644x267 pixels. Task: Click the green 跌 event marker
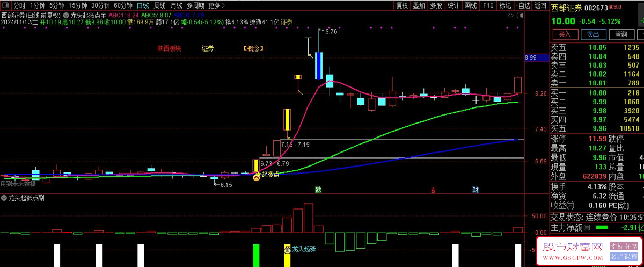pyautogui.click(x=318, y=190)
